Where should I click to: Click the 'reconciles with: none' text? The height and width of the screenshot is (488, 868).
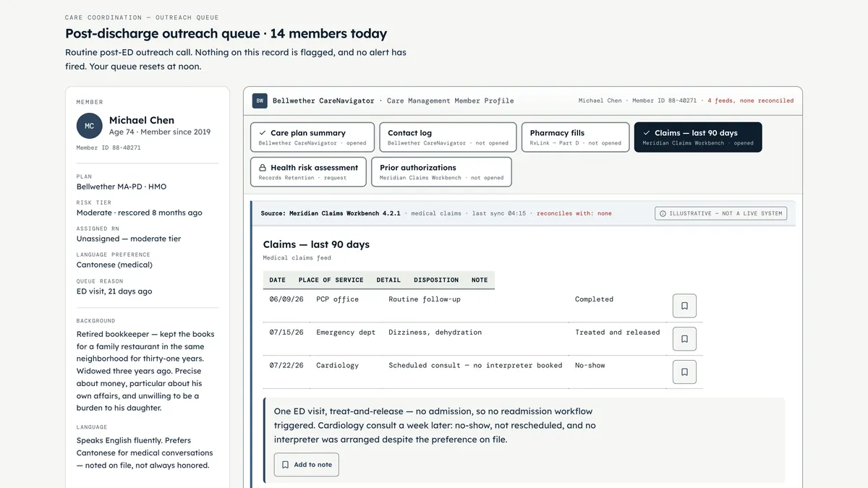(x=574, y=213)
